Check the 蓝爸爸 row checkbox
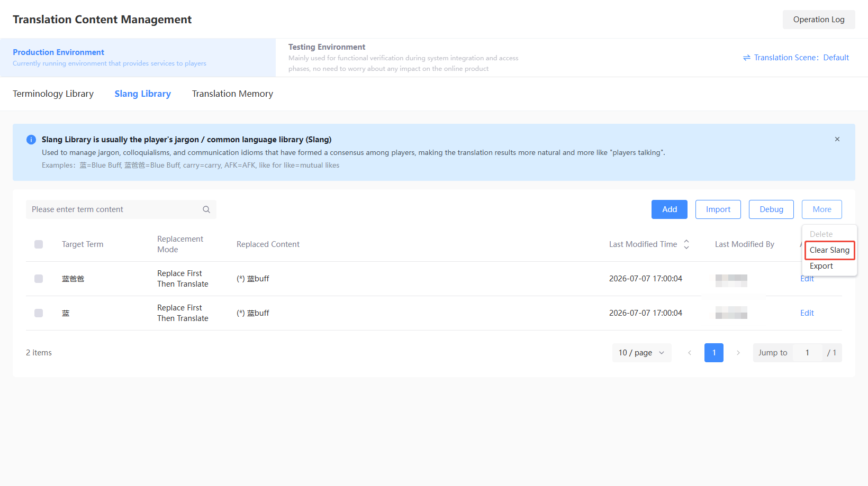The image size is (868, 486). (x=39, y=279)
